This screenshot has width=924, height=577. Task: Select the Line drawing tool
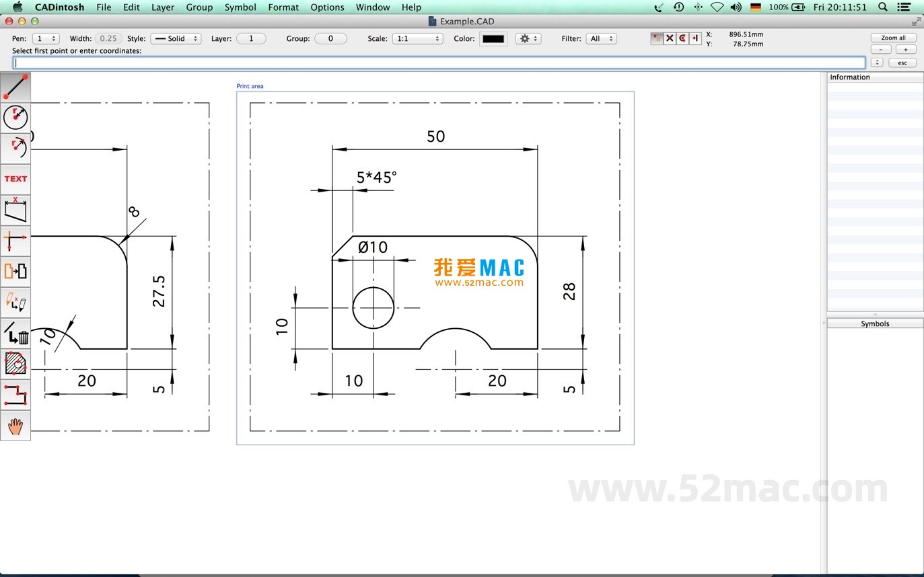coord(15,86)
